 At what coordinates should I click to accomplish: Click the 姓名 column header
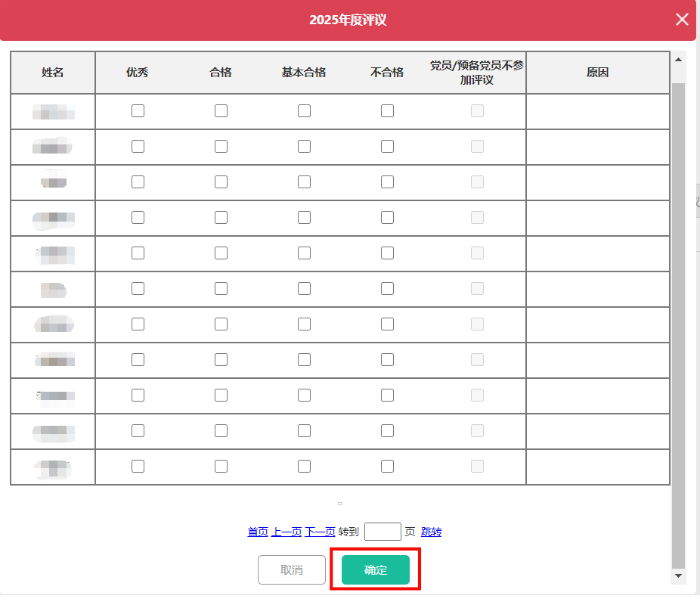tap(53, 73)
